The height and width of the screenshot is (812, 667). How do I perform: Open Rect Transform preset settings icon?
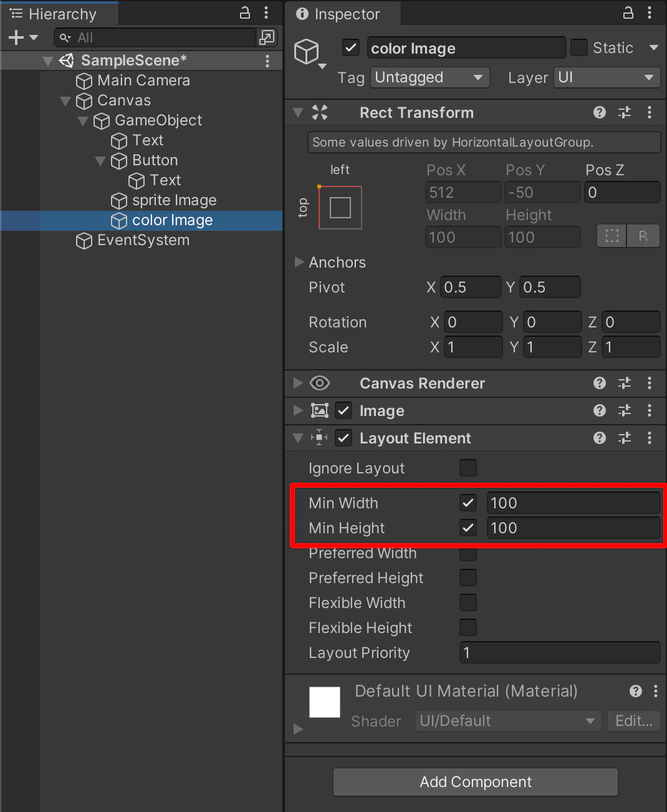(624, 112)
